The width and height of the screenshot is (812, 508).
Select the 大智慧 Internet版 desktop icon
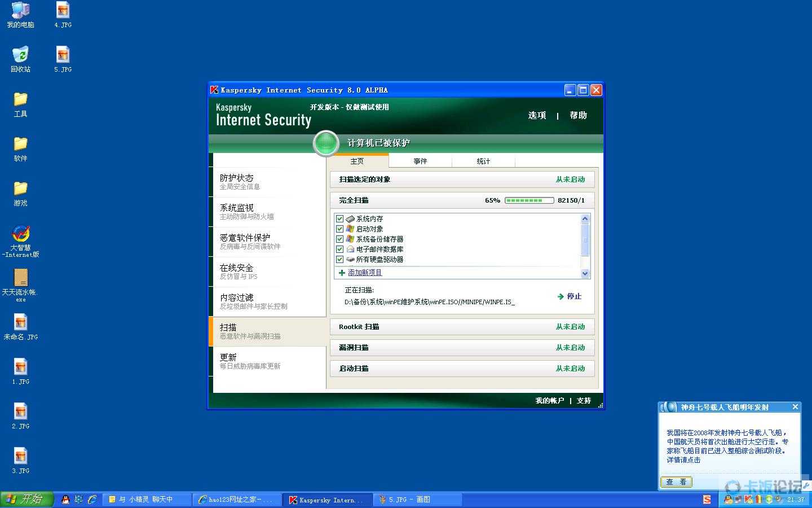(x=20, y=241)
